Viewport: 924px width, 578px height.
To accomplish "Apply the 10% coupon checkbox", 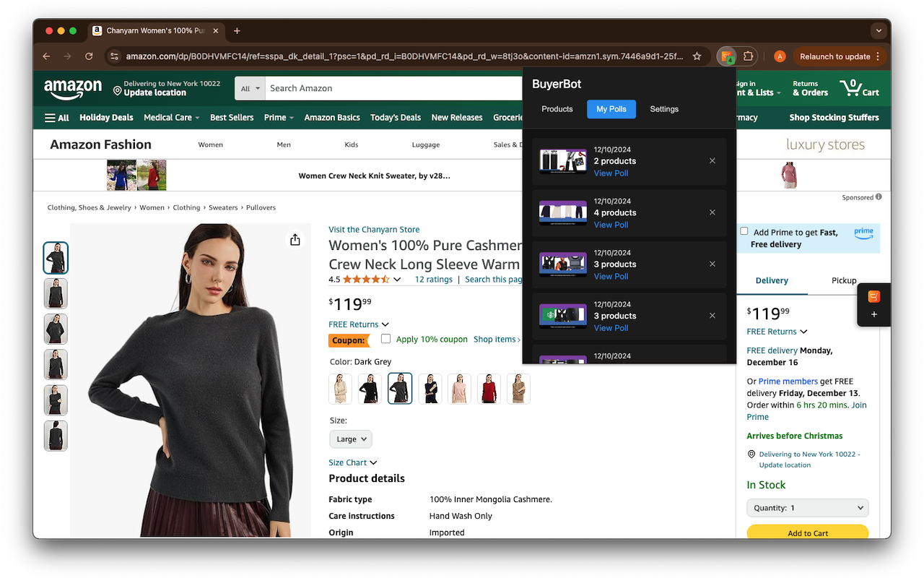I will coord(386,339).
